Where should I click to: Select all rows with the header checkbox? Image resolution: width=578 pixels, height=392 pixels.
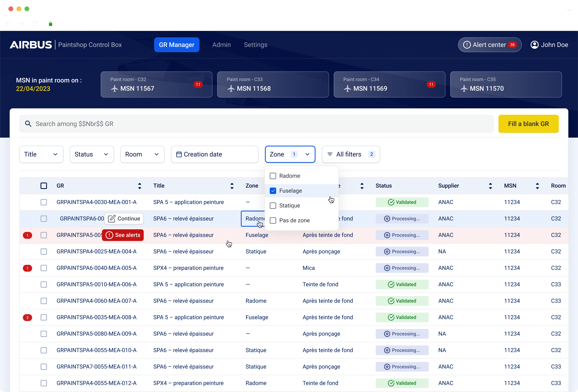(44, 186)
